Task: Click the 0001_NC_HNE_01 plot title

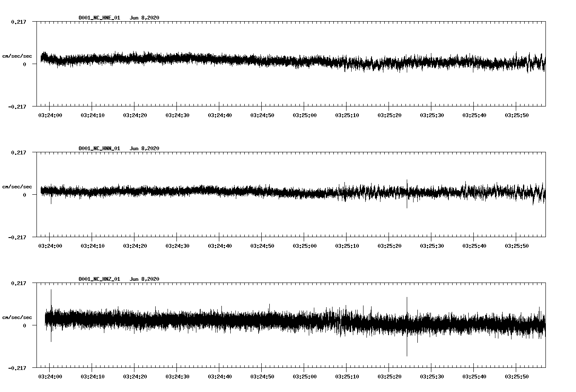Action: [99, 18]
